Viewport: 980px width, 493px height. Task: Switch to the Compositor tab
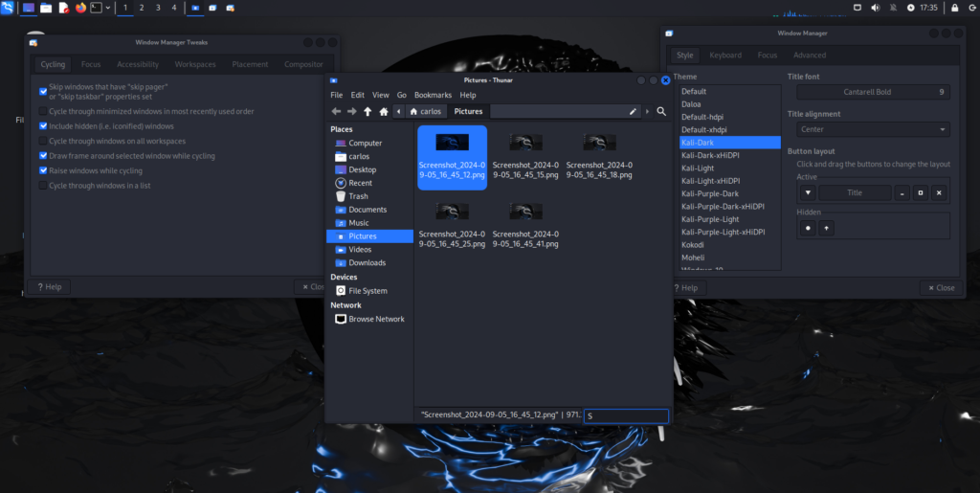click(x=303, y=65)
